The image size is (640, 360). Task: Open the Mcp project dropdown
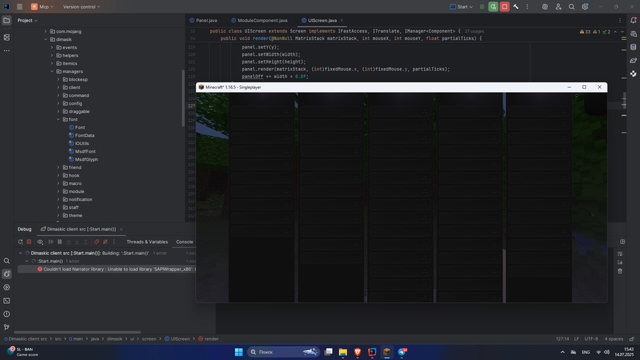[42, 7]
